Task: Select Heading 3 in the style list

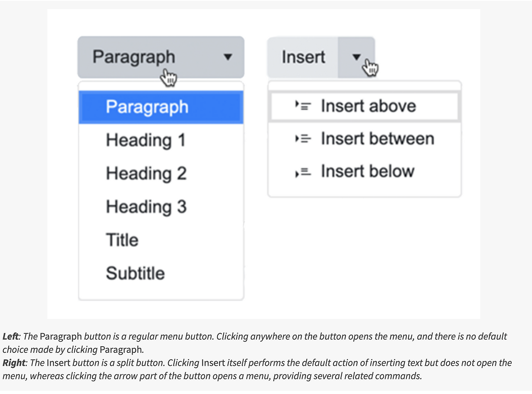Action: coord(146,207)
